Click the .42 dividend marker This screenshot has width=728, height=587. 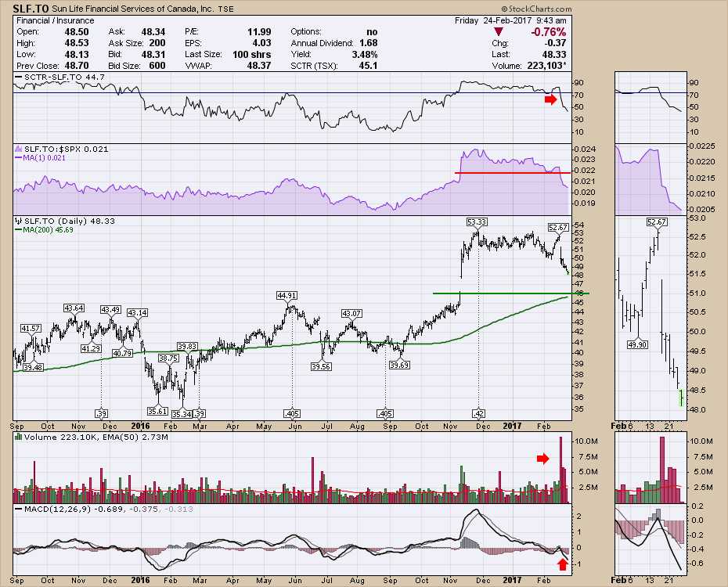point(478,413)
